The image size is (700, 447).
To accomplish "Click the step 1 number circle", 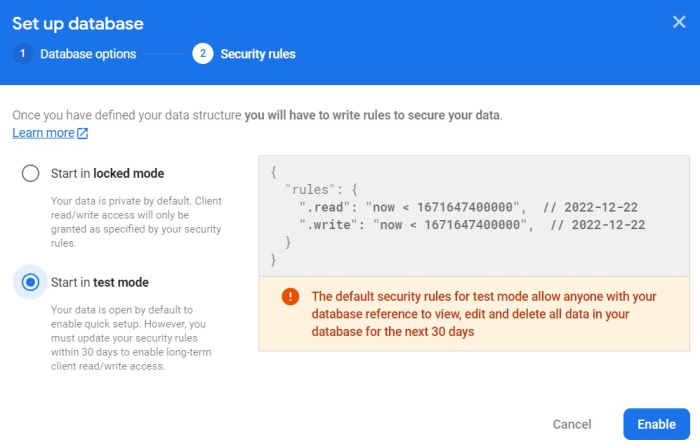I will [x=23, y=54].
